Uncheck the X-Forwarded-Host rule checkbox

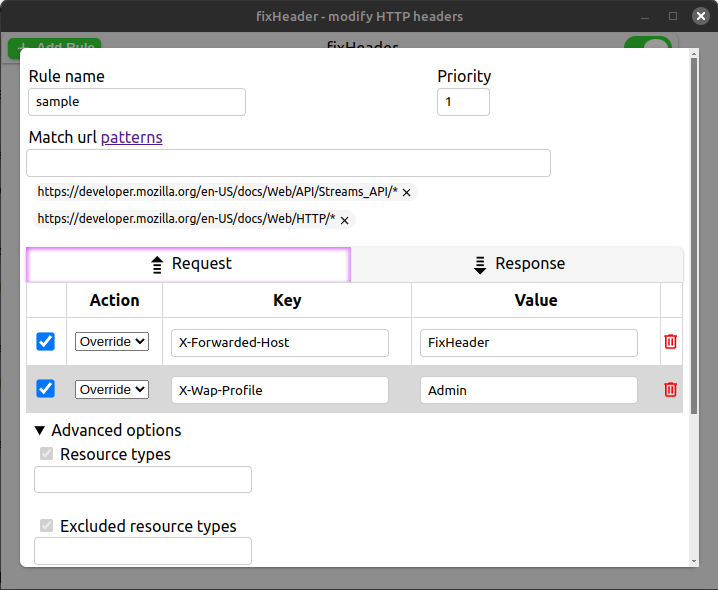[46, 342]
